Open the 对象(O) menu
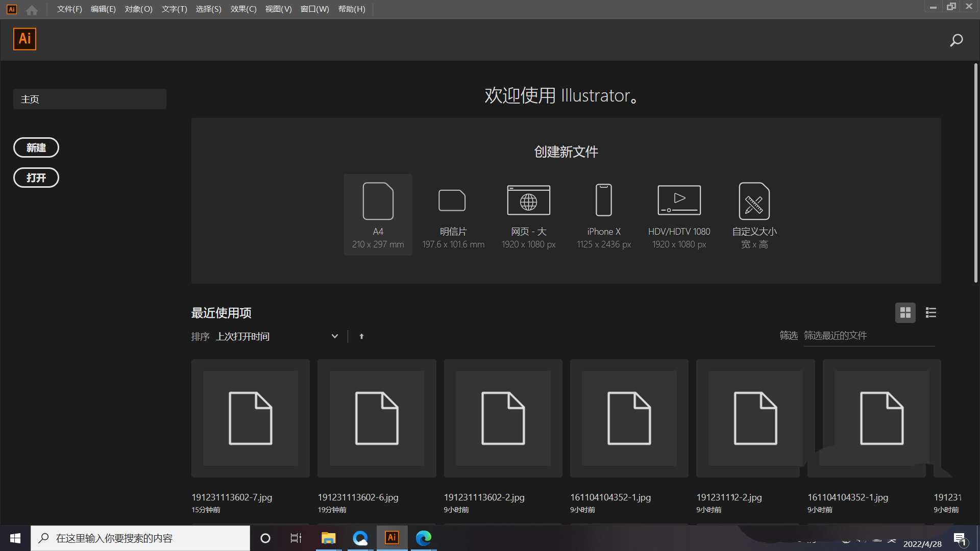Viewport: 980px width, 551px height. click(138, 9)
